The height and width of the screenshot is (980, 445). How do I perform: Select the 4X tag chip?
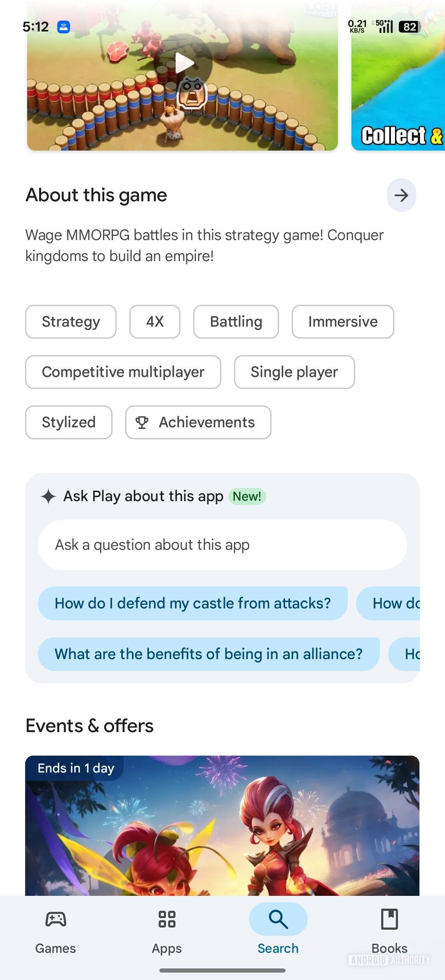pyautogui.click(x=155, y=322)
